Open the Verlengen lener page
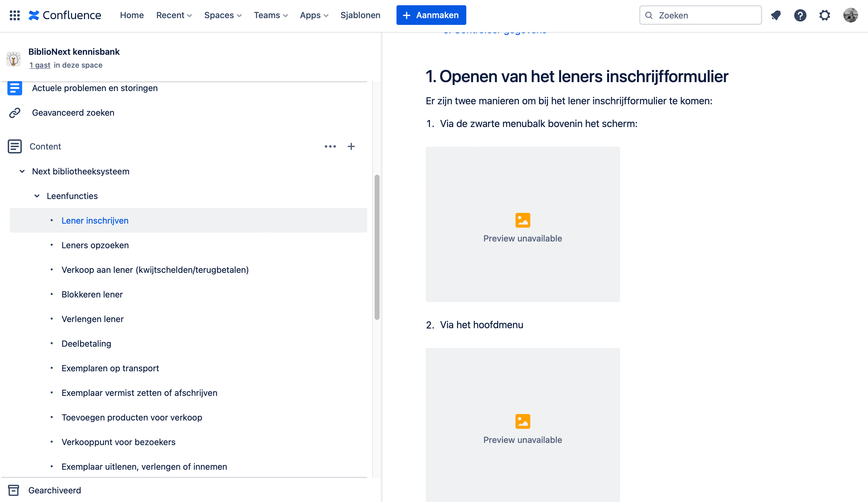Image resolution: width=868 pixels, height=502 pixels. coord(92,319)
